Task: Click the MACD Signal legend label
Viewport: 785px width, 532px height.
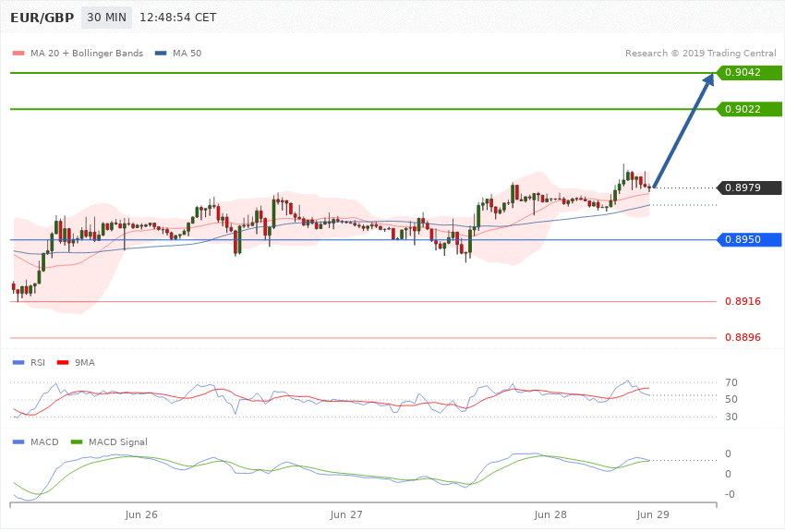Action: pyautogui.click(x=118, y=441)
